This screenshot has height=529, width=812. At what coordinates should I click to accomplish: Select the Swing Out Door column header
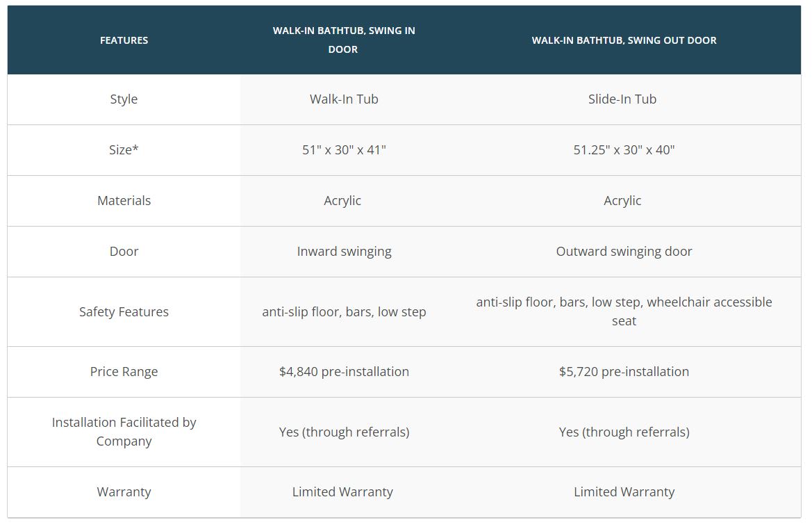[x=624, y=40]
